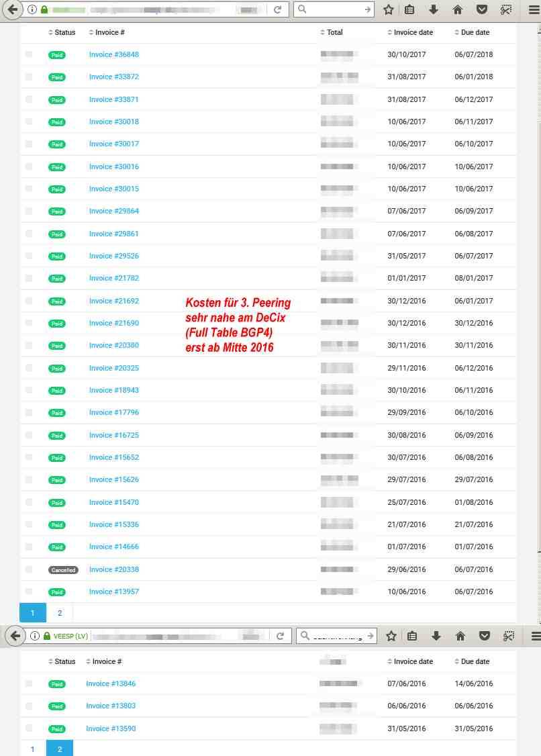Click the home icon in lower toolbar

point(460,636)
